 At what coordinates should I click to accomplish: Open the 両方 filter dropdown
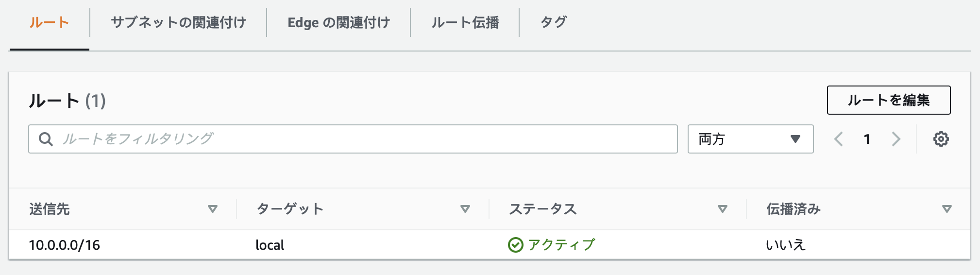tap(750, 139)
